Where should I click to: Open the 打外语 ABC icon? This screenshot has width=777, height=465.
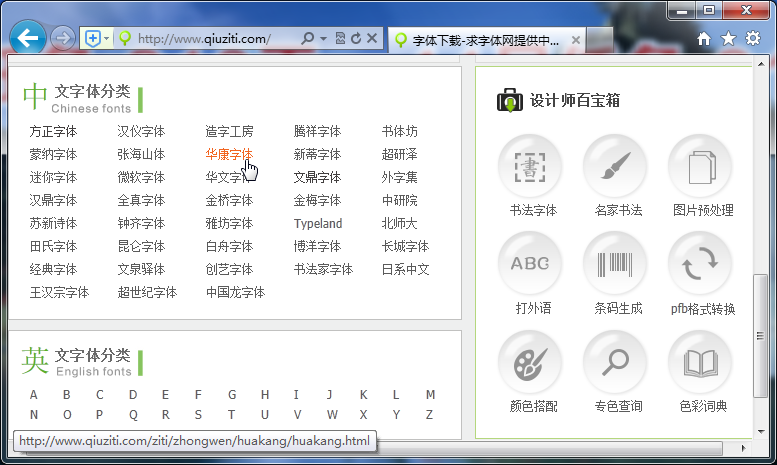point(530,264)
